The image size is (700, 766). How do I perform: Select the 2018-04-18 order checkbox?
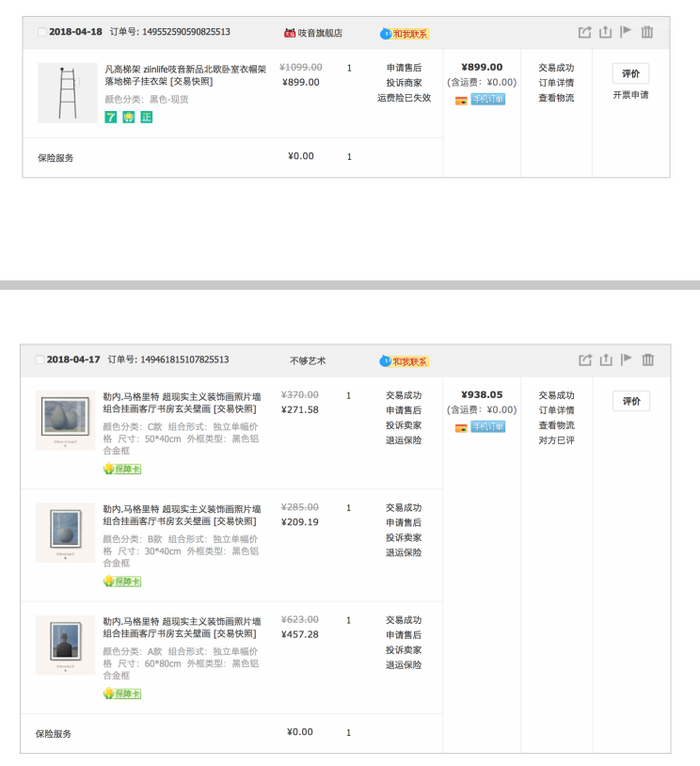point(41,32)
